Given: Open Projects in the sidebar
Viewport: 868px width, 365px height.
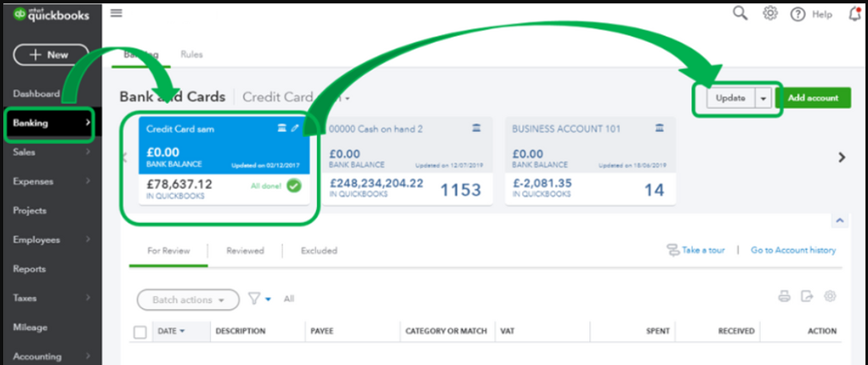Looking at the screenshot, I should click(30, 210).
